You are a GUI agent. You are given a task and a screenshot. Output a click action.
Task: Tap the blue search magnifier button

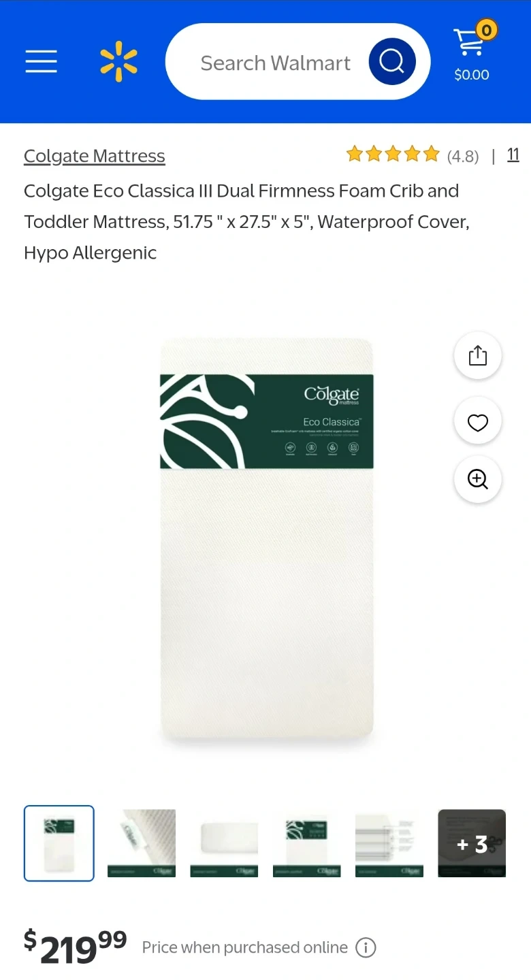392,62
